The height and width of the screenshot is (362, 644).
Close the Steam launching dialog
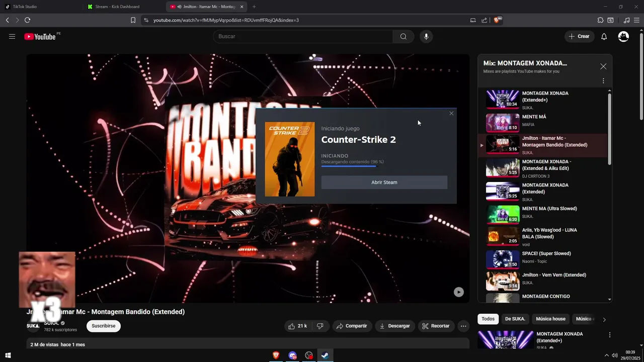coord(451,113)
